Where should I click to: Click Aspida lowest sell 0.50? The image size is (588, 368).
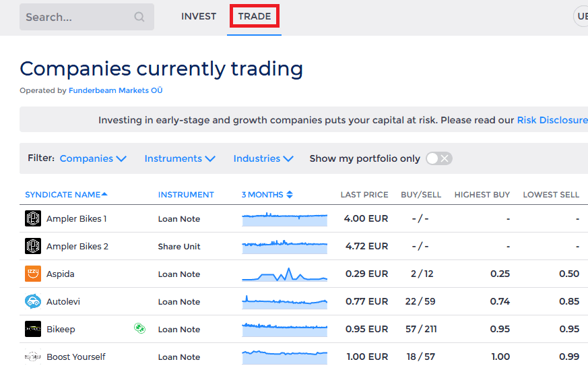(x=569, y=274)
